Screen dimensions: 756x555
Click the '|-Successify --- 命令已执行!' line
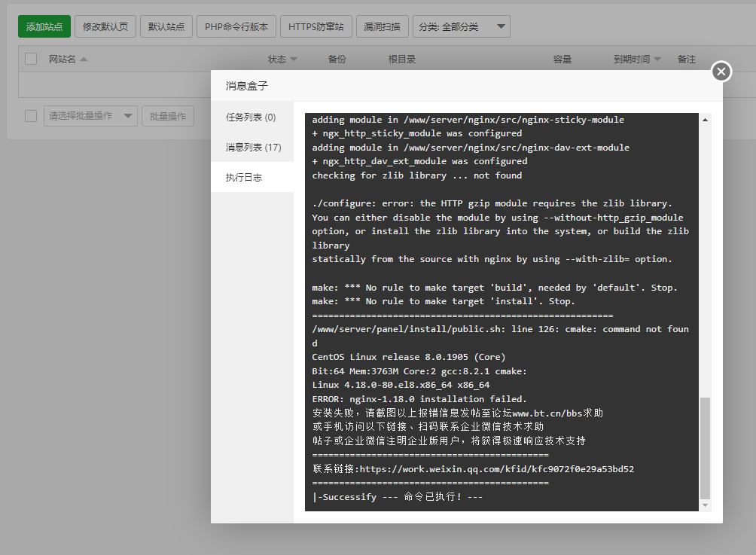click(x=398, y=497)
